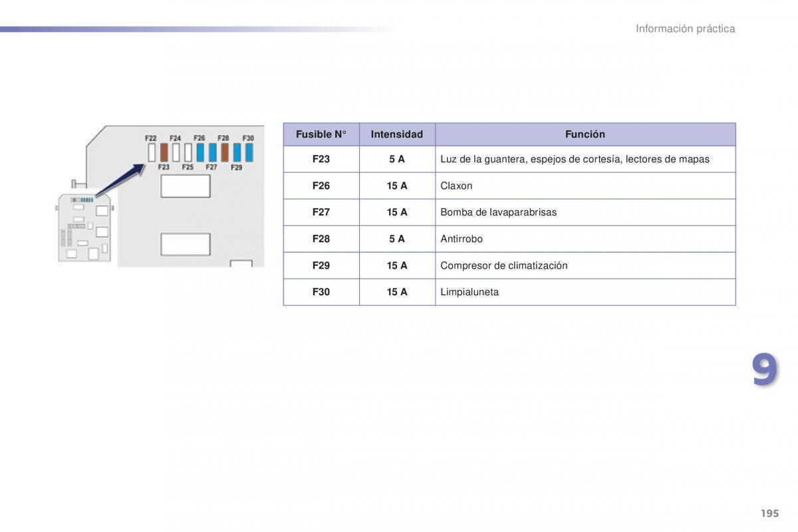
Task: Click the 15 A value in the F27 row
Action: 397,212
